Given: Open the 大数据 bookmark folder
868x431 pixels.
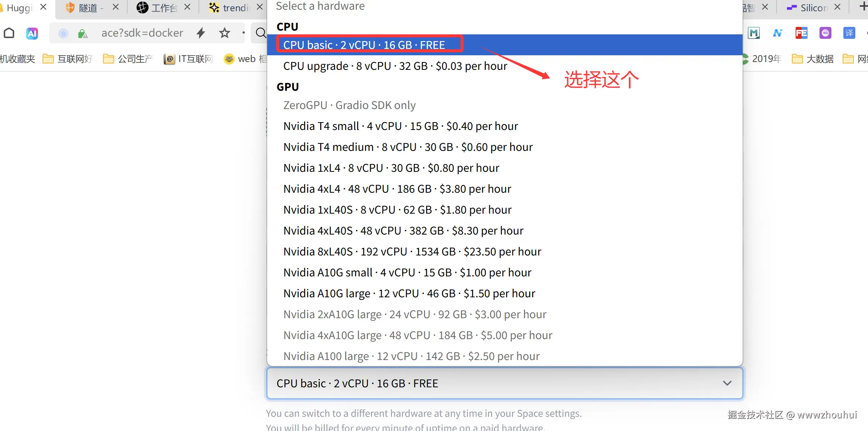Looking at the screenshot, I should (x=813, y=59).
